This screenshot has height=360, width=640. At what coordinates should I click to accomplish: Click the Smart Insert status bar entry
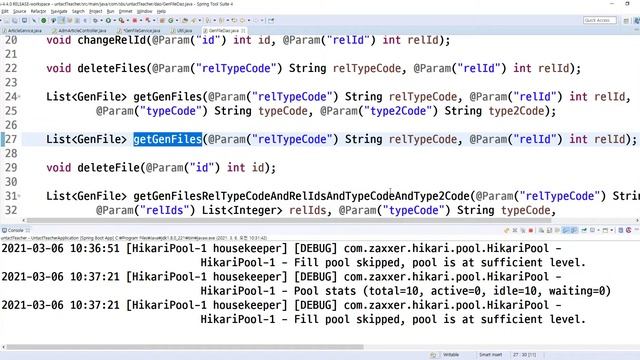click(x=490, y=355)
